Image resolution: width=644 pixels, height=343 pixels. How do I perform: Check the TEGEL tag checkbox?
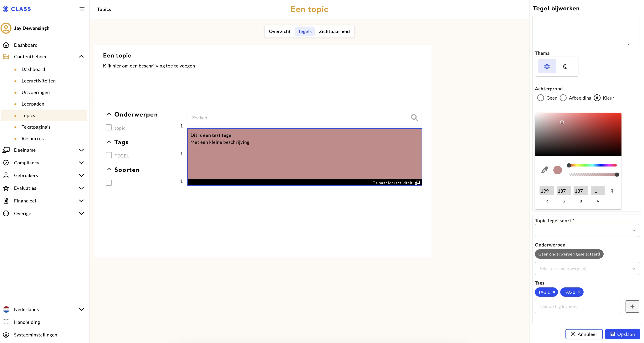point(109,155)
